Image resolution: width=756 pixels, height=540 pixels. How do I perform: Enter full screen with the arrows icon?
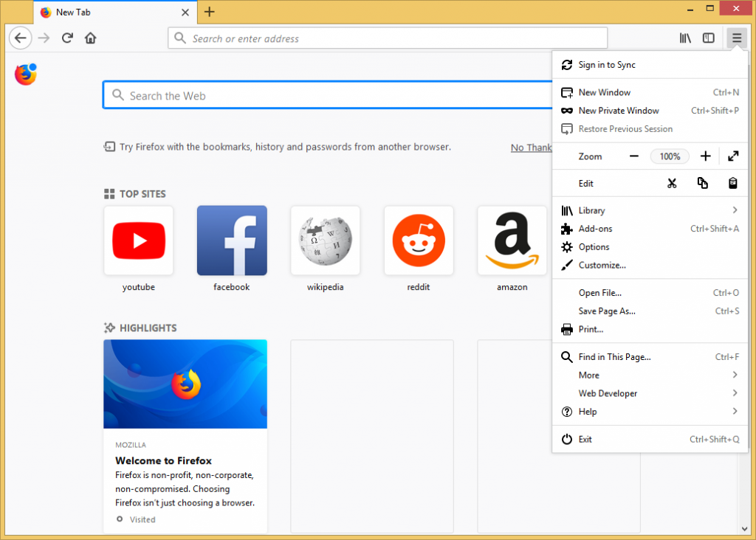coord(733,156)
